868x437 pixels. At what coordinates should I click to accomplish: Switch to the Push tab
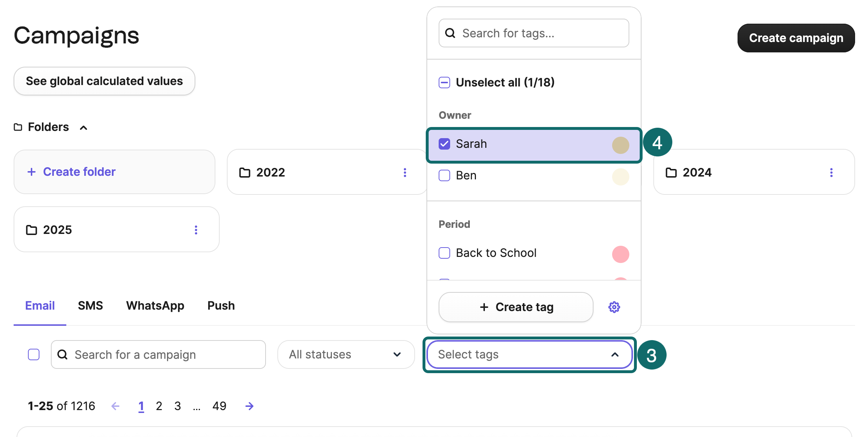[x=221, y=305]
